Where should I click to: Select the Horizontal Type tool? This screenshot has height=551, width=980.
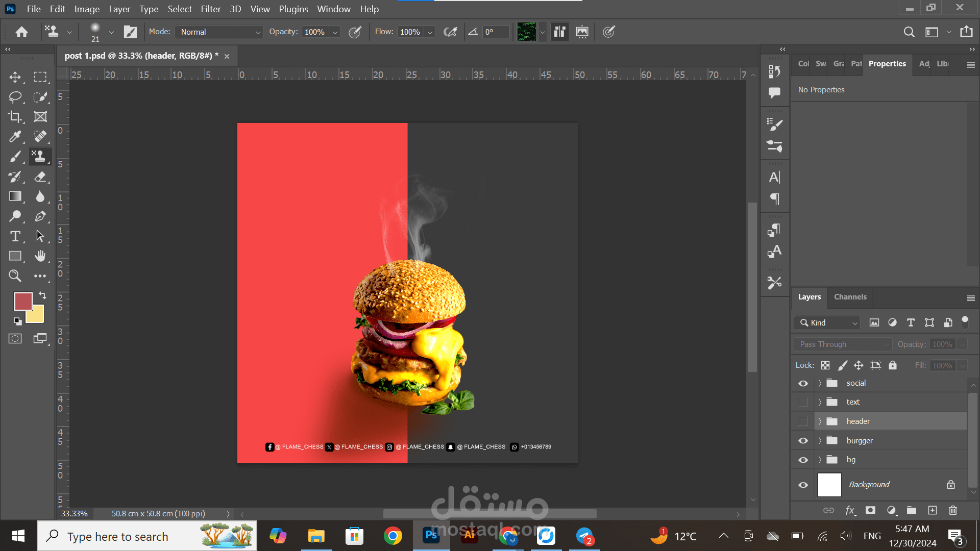15,236
